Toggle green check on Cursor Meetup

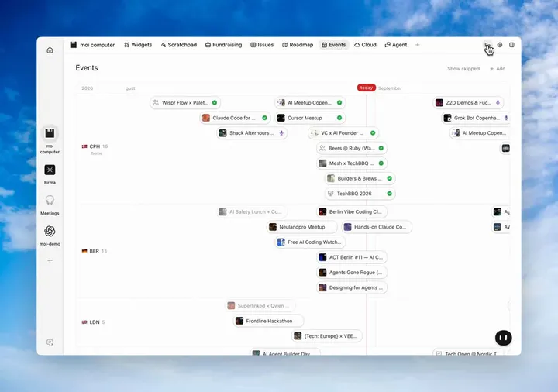[x=339, y=118]
